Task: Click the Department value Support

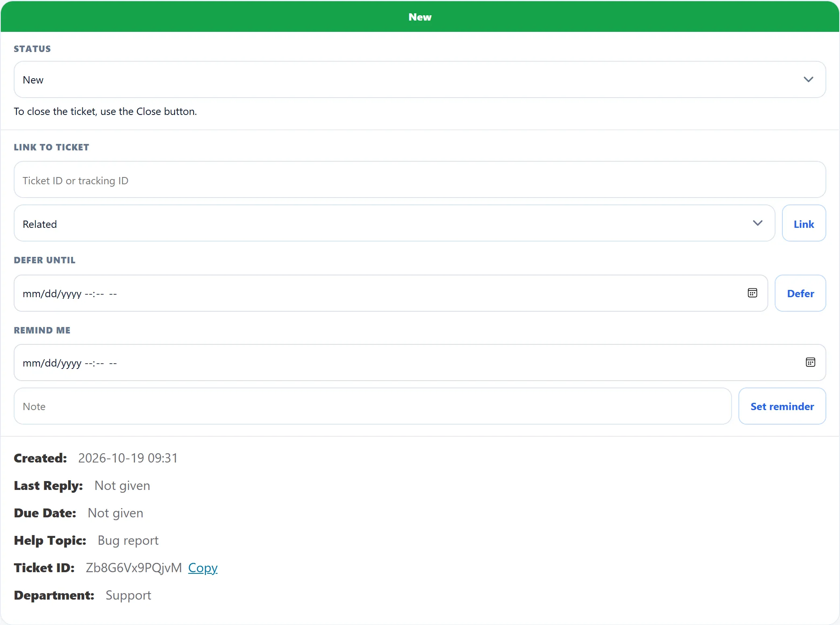Action: pyautogui.click(x=128, y=595)
